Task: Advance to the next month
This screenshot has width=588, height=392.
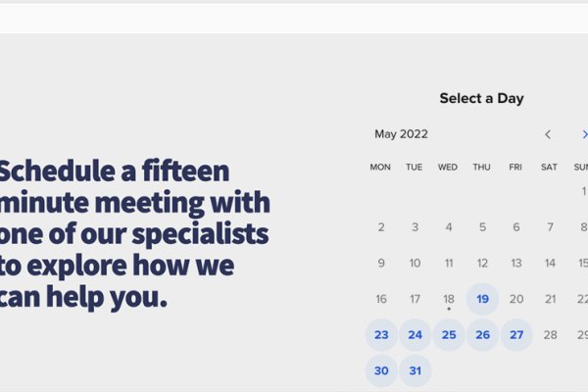Action: click(583, 134)
